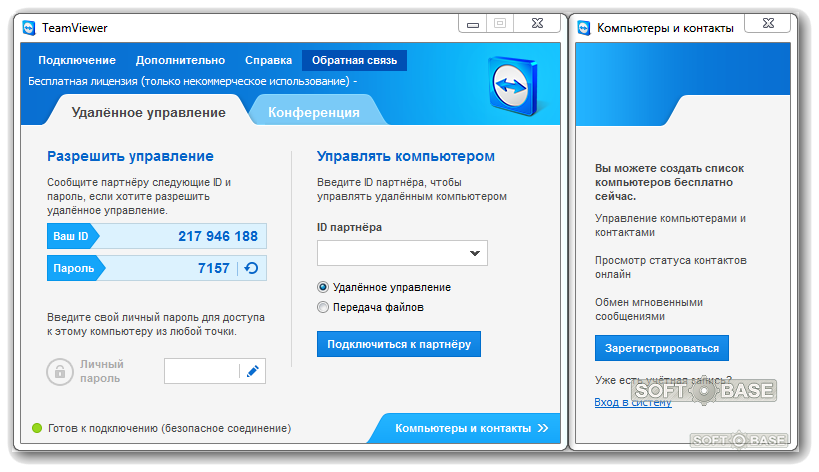This screenshot has width=819, height=472.
Task: Open the Справка menu
Action: click(x=268, y=61)
